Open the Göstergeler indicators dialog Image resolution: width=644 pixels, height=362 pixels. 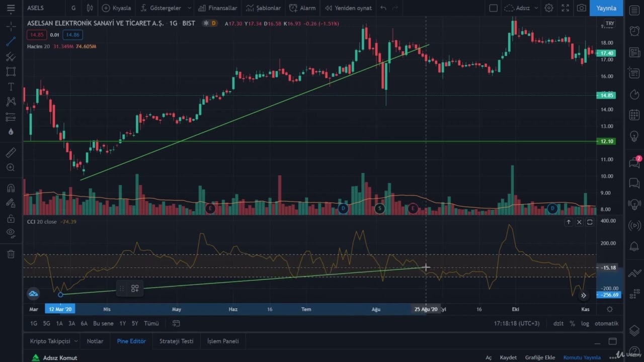tap(160, 8)
